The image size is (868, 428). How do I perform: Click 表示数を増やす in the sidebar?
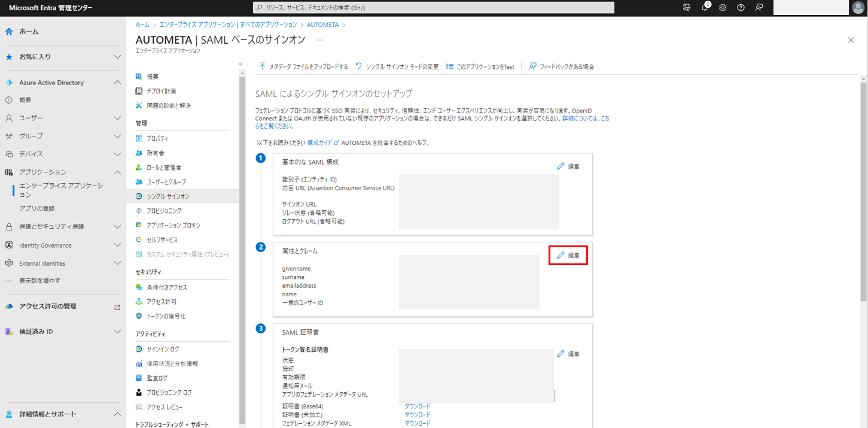click(39, 280)
